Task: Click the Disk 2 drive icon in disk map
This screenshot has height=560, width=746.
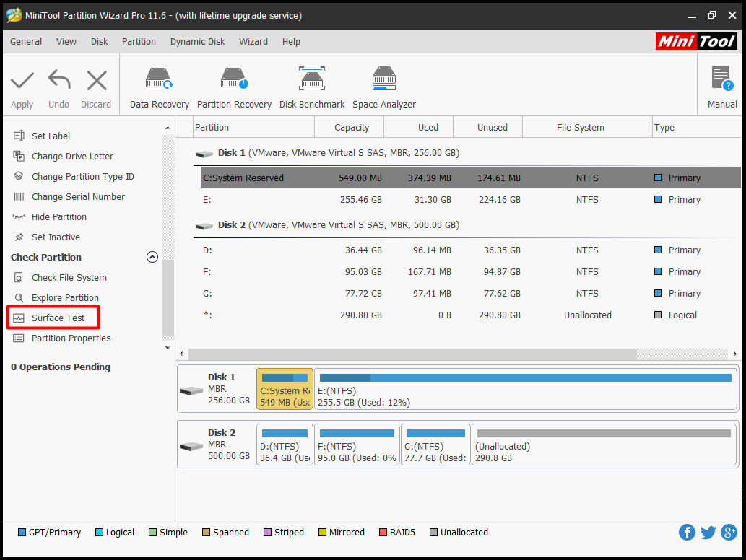Action: pyautogui.click(x=191, y=447)
